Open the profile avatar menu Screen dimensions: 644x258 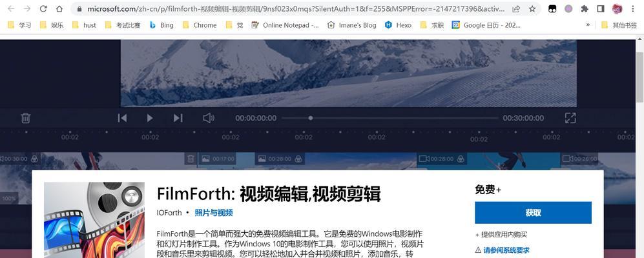pyautogui.click(x=617, y=8)
